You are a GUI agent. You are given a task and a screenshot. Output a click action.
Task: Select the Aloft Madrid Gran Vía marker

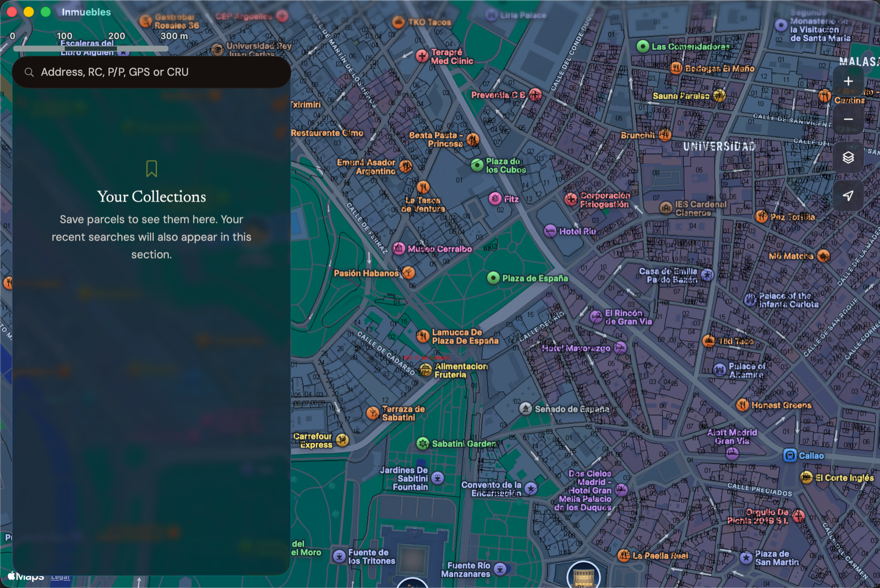click(732, 453)
